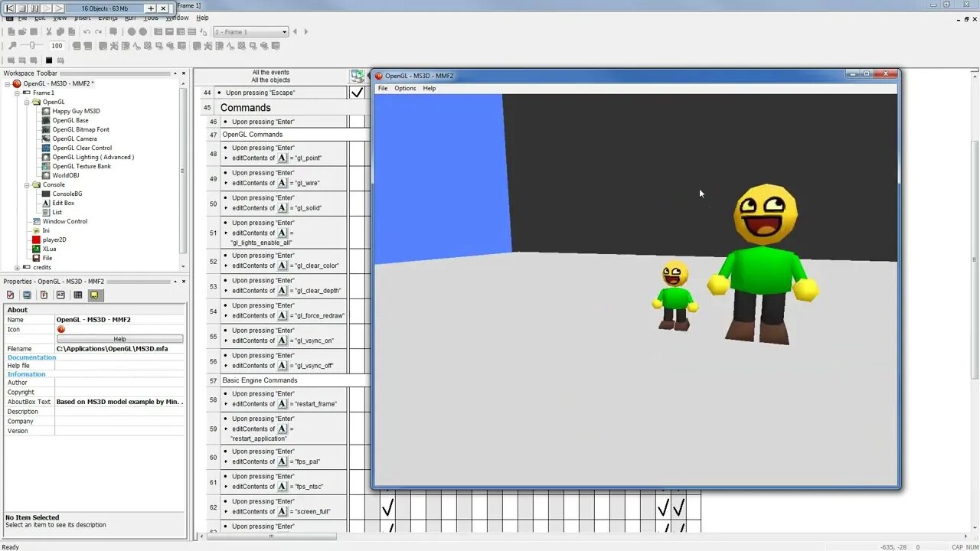980x551 pixels.
Task: Select List object in tree
Action: click(57, 212)
